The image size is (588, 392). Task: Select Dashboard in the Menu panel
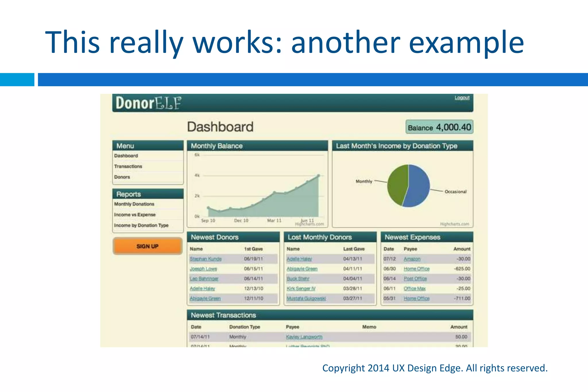click(126, 156)
